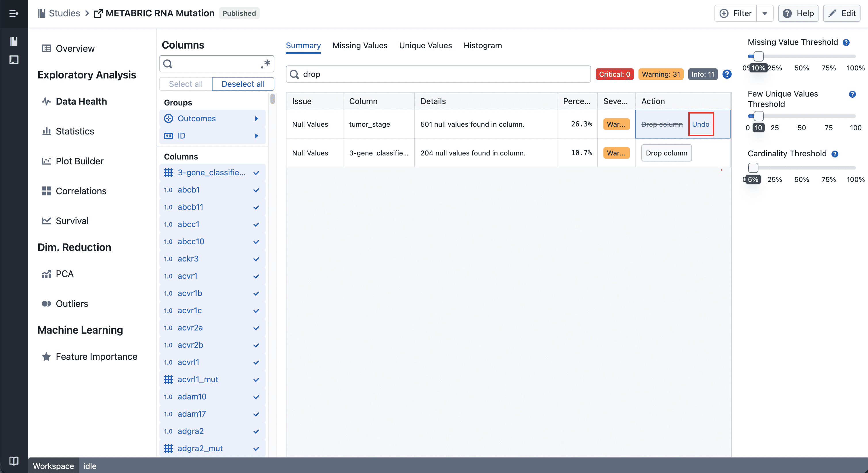
Task: Expand the Outcomes group arrow
Action: click(x=257, y=118)
